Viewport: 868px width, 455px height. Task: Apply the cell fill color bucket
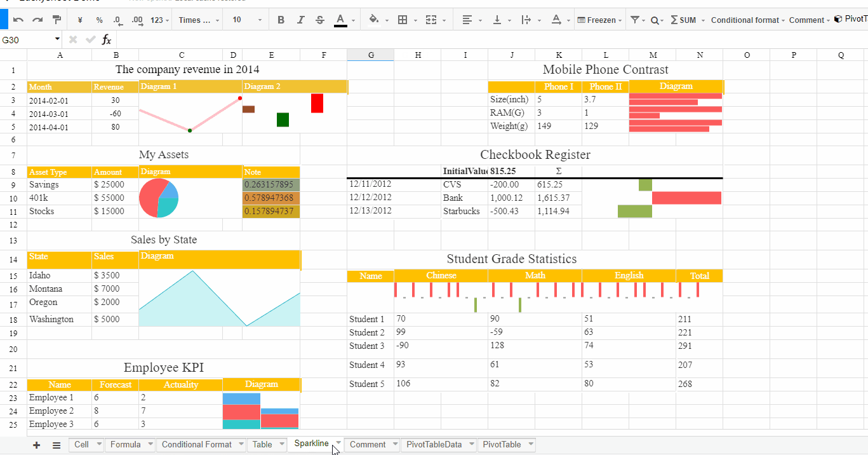[373, 20]
